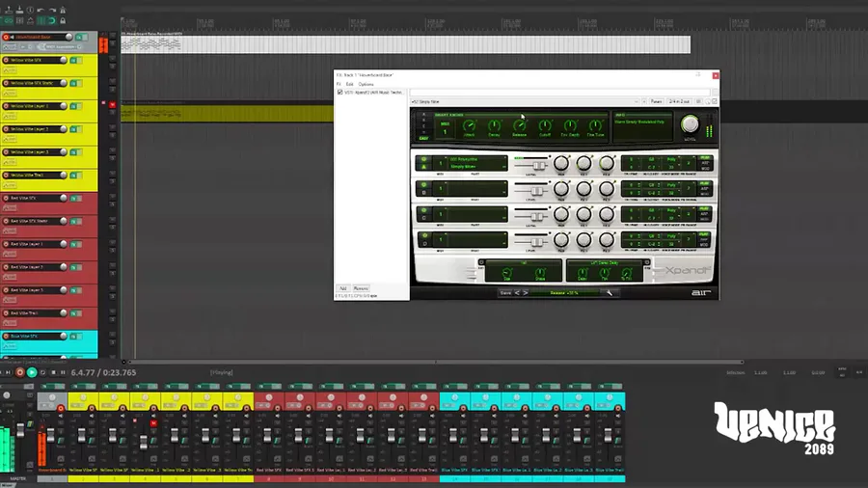
Task: Arm Blue Vibe SFX track for recording
Action: click(6, 336)
